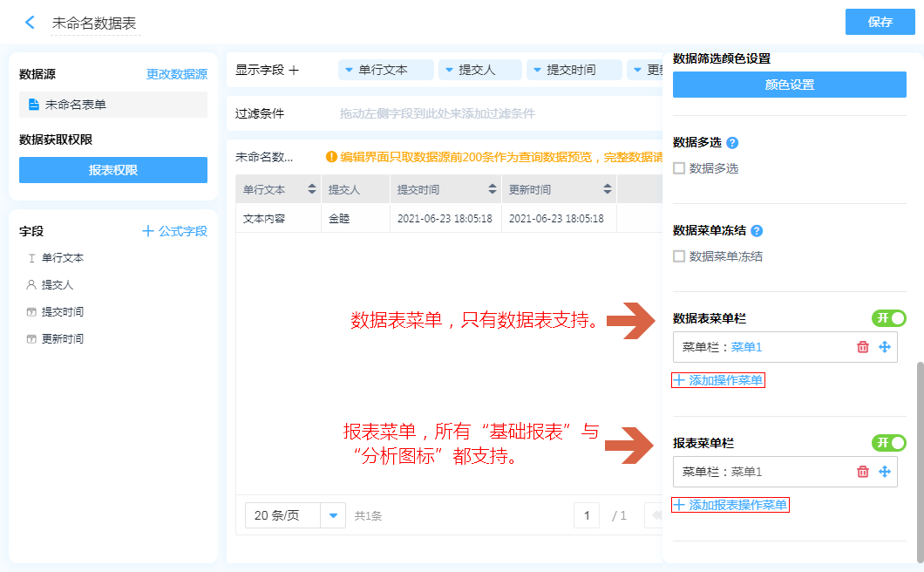Toggle 数据表菜单栏 switch off

[888, 318]
